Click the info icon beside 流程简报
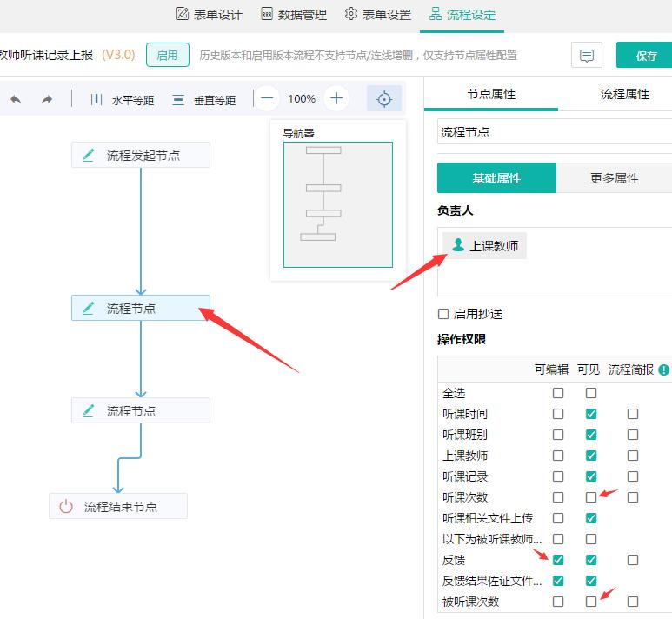Viewport: 672px width, 619px height. pyautogui.click(x=663, y=369)
